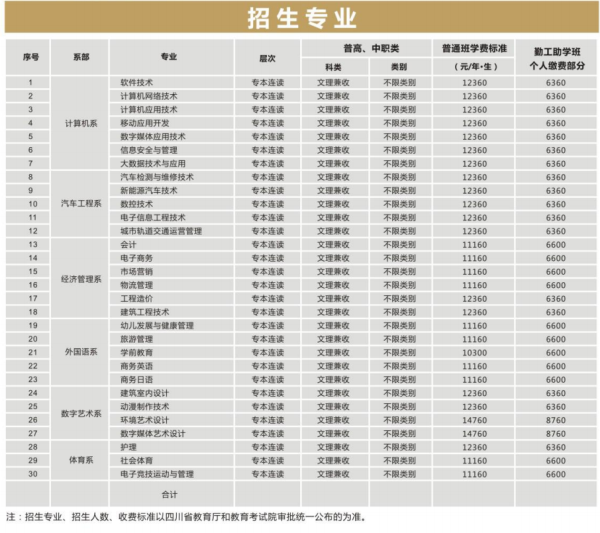600x533 pixels.
Task: Click the 6600 fee in 电子商务 row
Action: (556, 258)
